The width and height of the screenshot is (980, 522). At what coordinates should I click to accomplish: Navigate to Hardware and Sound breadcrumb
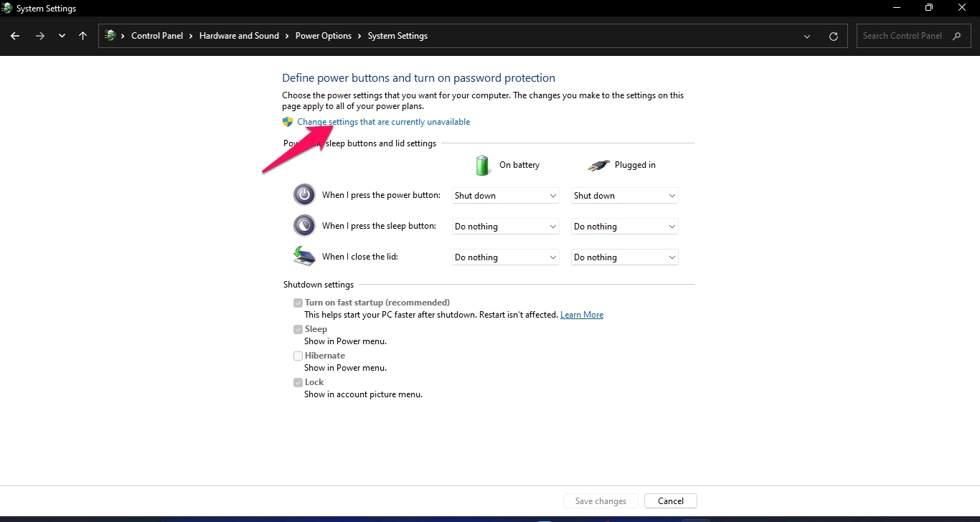coord(239,36)
